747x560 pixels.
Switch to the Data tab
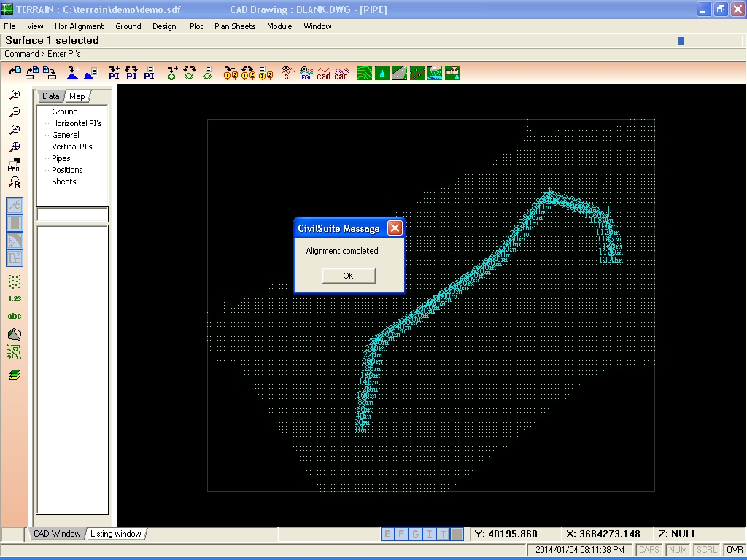pos(50,96)
